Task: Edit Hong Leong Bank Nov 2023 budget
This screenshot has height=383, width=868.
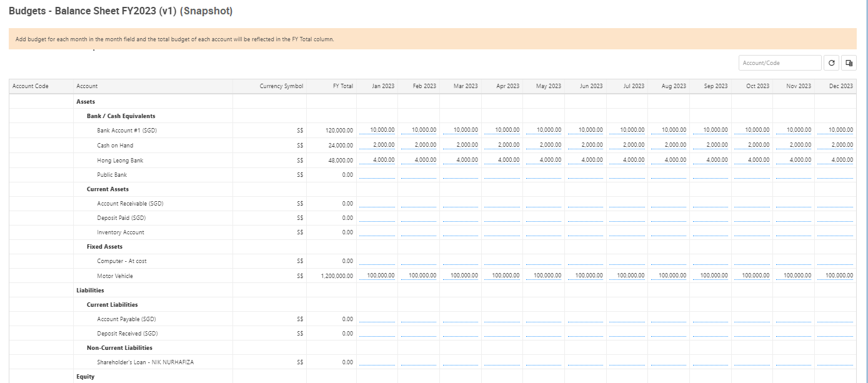Action: click(x=794, y=160)
